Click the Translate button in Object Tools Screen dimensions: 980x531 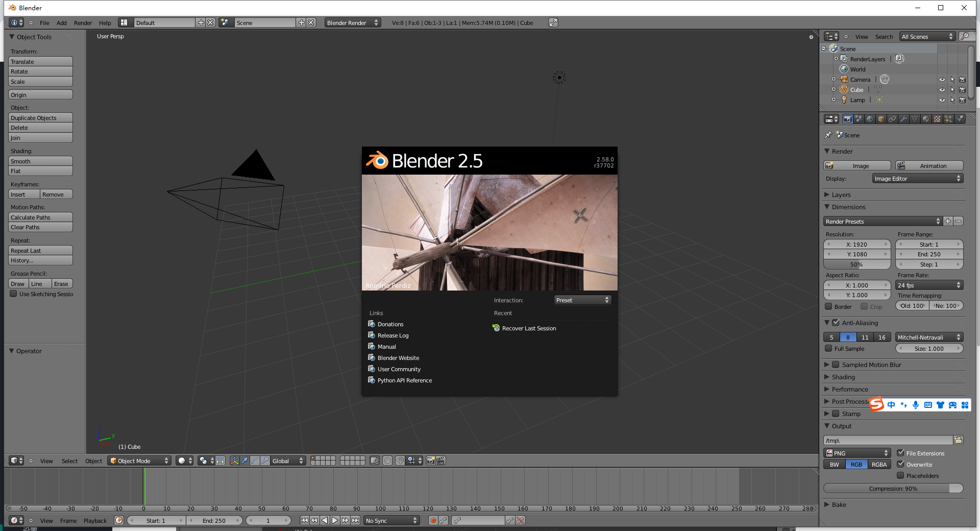[x=41, y=61]
